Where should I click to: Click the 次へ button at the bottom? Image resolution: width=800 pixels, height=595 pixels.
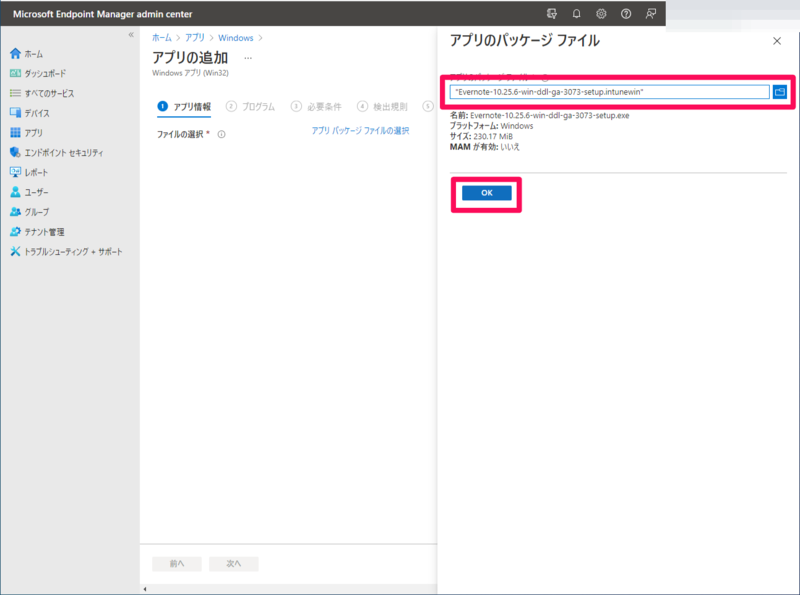click(x=233, y=563)
